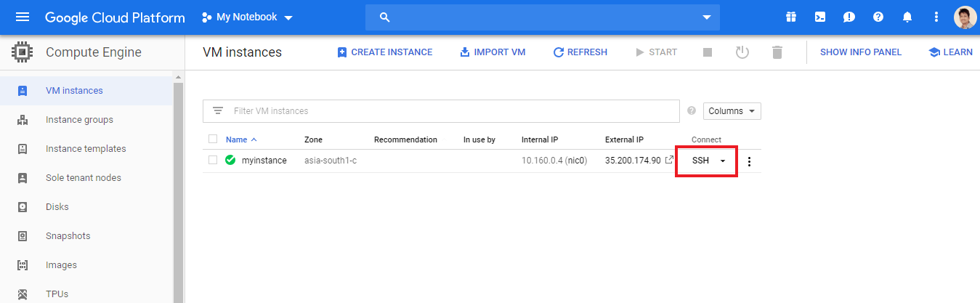Open the hamburger navigation menu
This screenshot has height=303, width=980.
click(23, 17)
